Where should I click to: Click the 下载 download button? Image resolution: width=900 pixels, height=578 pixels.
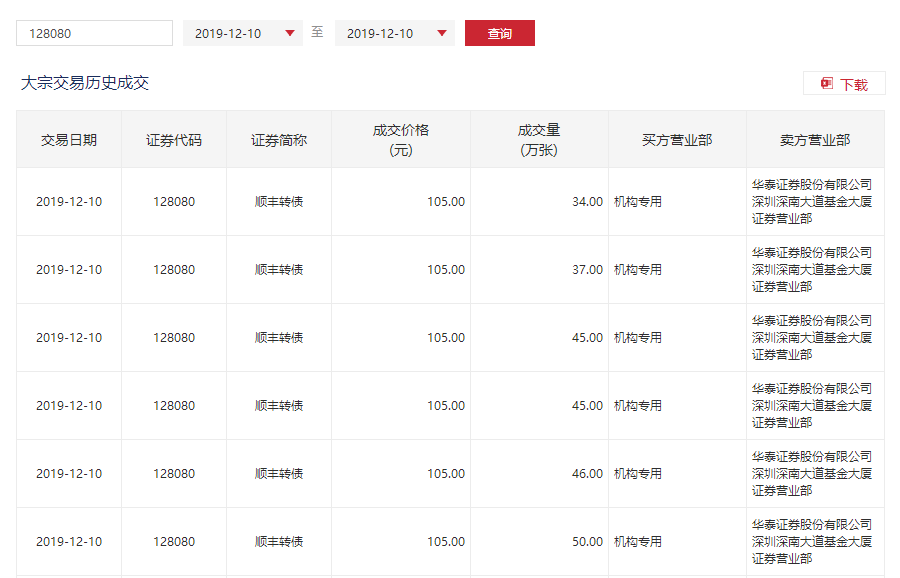tap(844, 84)
